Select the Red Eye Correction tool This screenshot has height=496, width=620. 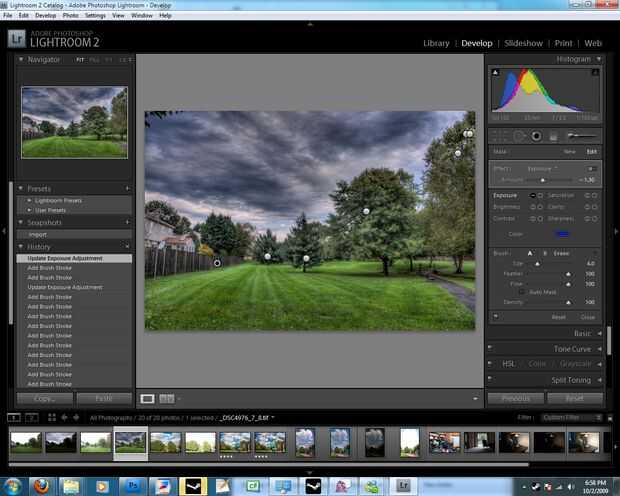[536, 136]
